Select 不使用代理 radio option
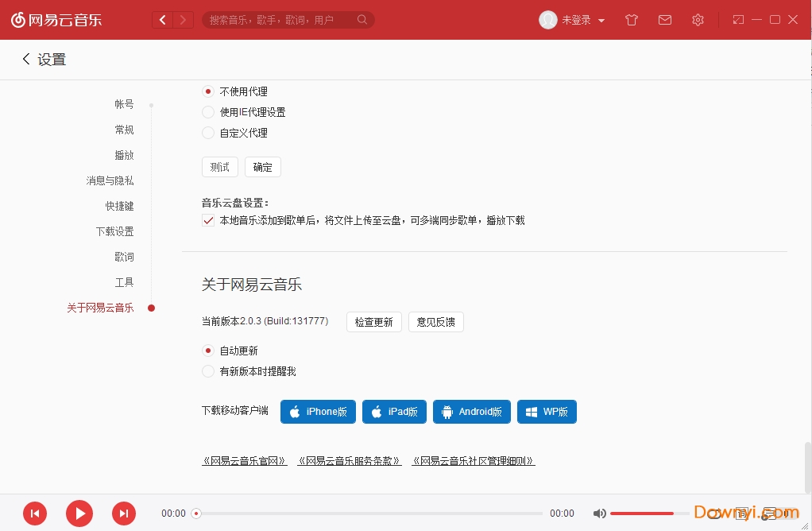Screen dimensions: 812x531 207,91
